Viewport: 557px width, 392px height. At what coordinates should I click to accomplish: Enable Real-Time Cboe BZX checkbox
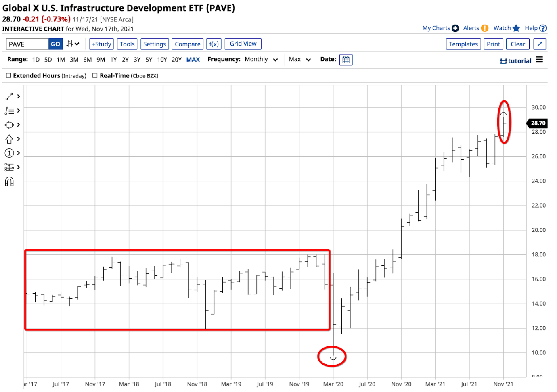(95, 75)
